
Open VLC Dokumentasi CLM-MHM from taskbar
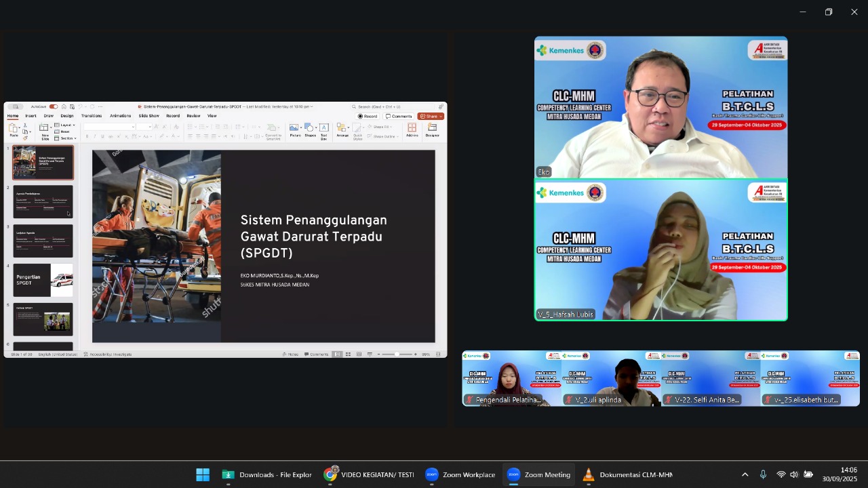pyautogui.click(x=629, y=474)
